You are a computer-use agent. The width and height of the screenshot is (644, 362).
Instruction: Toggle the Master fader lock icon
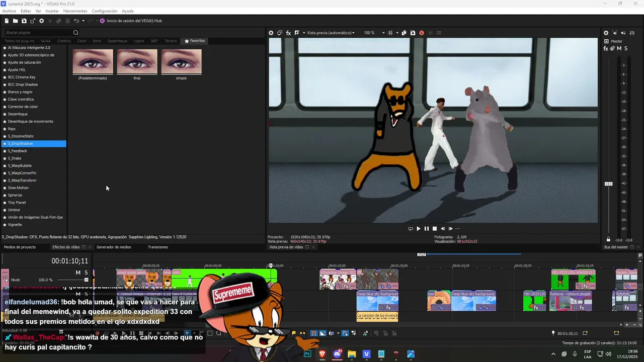pyautogui.click(x=608, y=239)
